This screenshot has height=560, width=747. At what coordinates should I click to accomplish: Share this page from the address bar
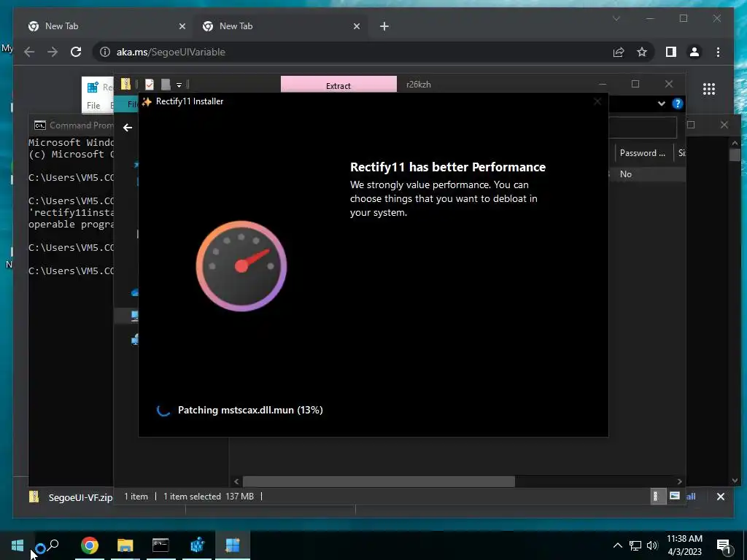click(619, 52)
